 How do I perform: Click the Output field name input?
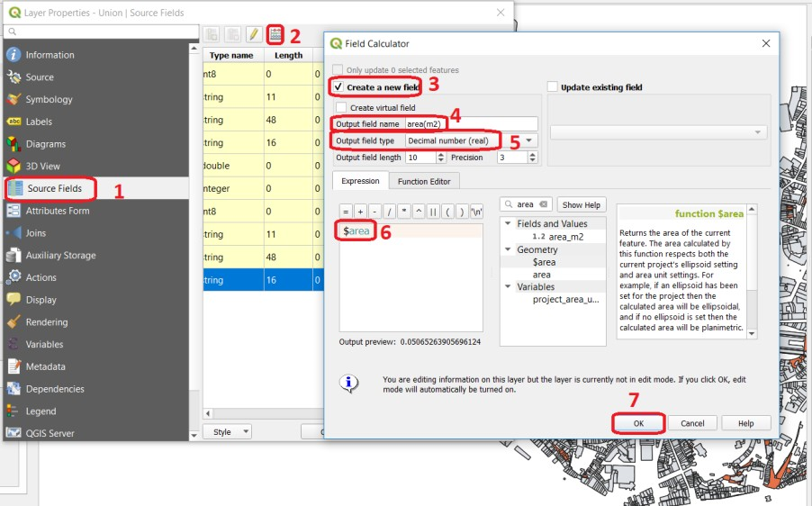pos(471,124)
